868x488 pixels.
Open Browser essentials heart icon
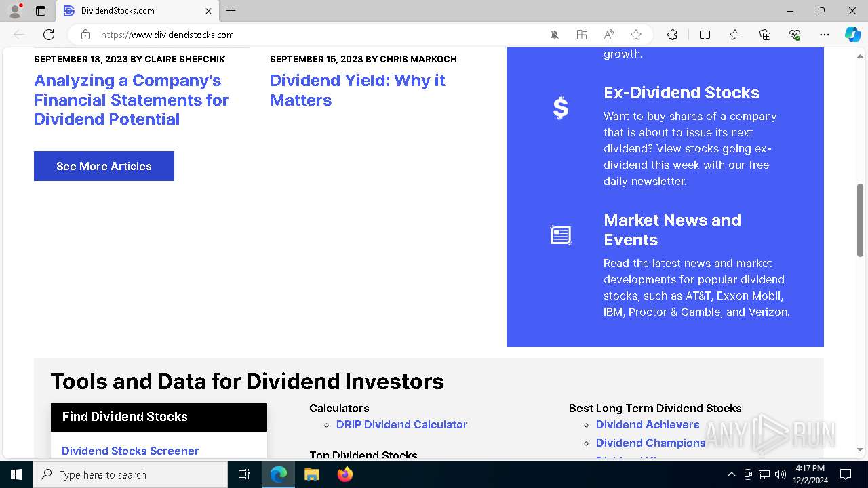tap(795, 35)
